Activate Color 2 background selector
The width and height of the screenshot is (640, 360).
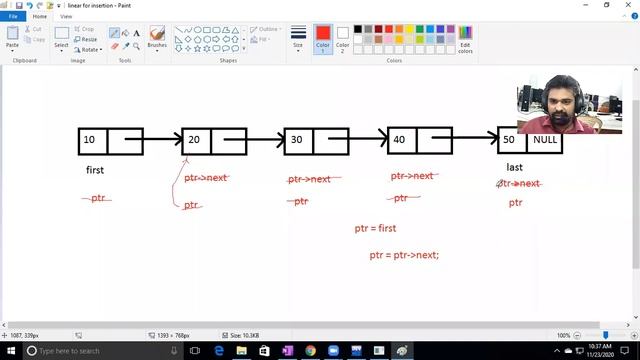[342, 39]
